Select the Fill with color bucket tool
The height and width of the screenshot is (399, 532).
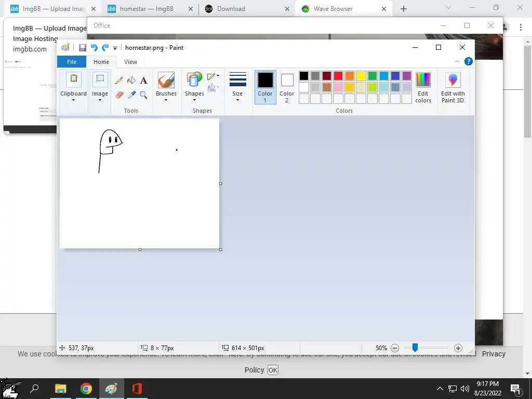[x=131, y=81]
